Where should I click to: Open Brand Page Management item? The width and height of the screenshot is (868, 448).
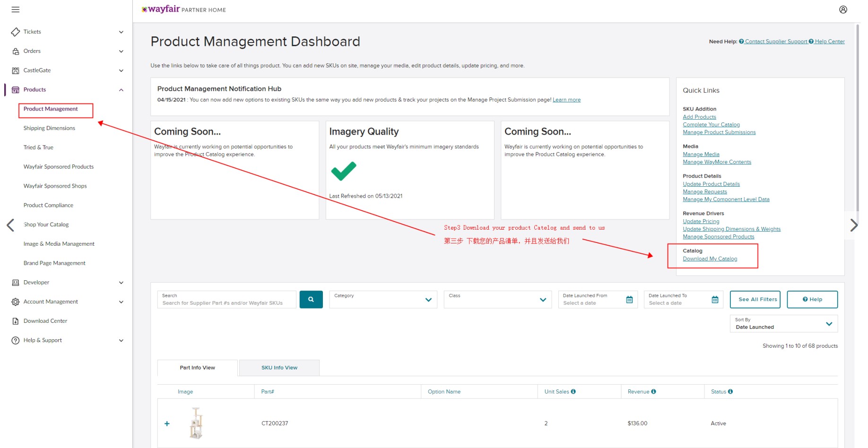point(54,263)
